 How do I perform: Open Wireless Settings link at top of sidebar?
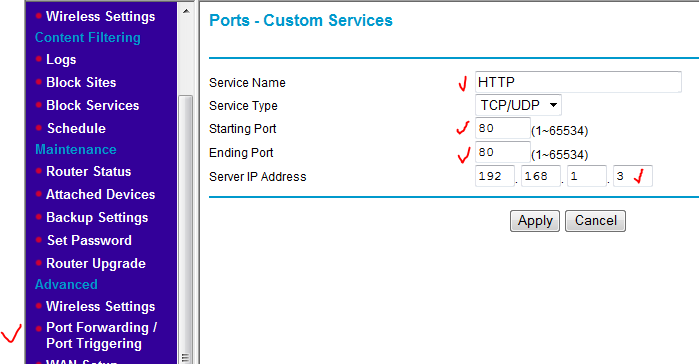(101, 16)
